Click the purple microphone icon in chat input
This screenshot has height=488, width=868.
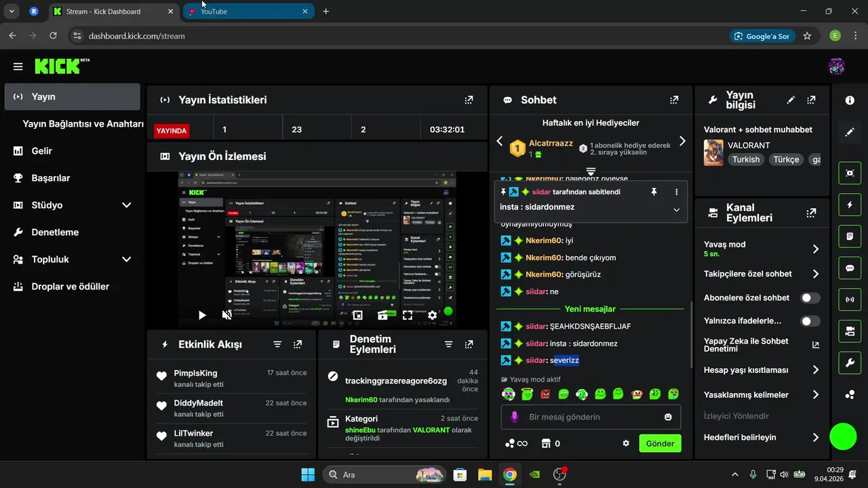pyautogui.click(x=515, y=417)
